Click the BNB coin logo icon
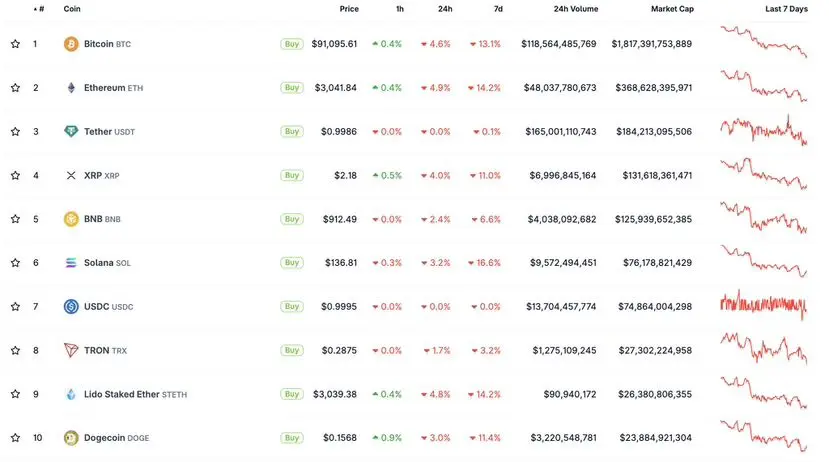The width and height of the screenshot is (829, 462). click(x=71, y=219)
